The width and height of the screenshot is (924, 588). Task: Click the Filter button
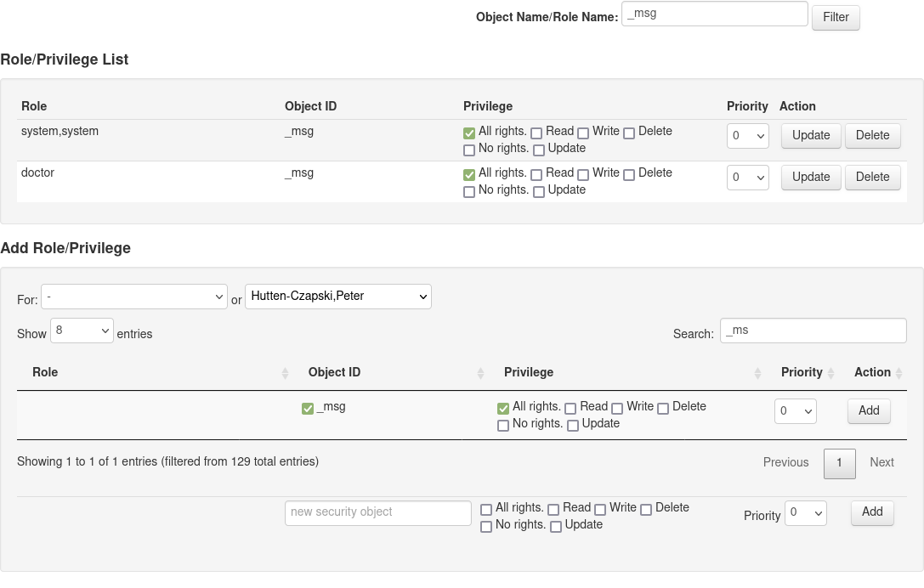835,17
